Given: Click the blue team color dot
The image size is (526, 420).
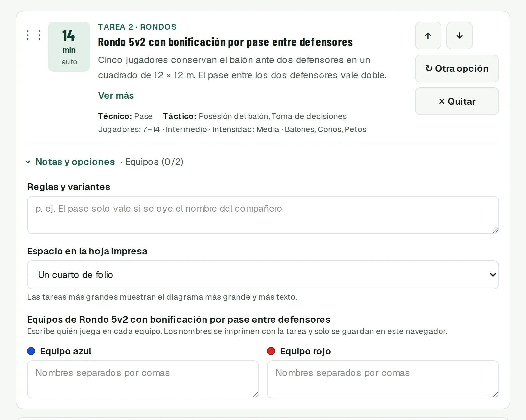Looking at the screenshot, I should tap(31, 351).
